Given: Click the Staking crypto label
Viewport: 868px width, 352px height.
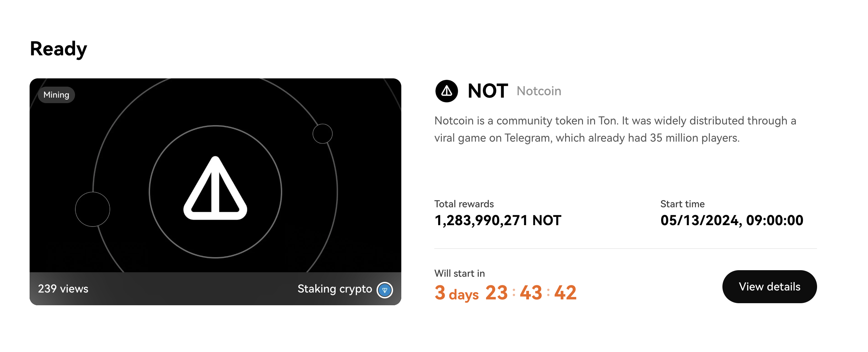Looking at the screenshot, I should (x=335, y=289).
